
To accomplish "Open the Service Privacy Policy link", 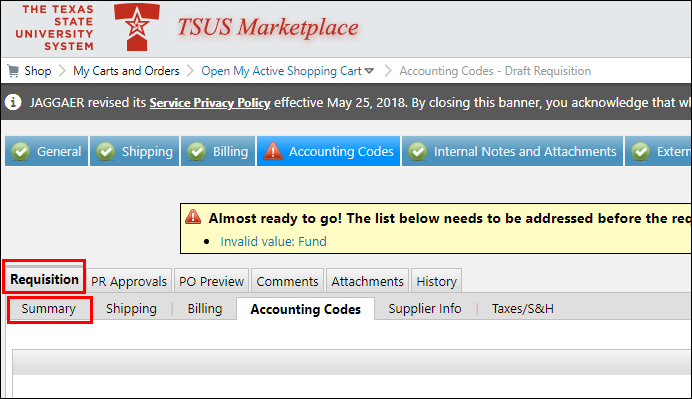I will [210, 103].
